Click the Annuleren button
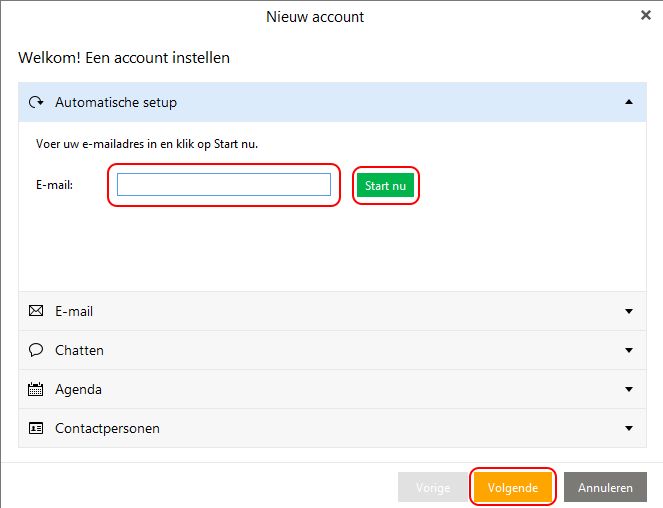663x508 pixels. click(605, 487)
